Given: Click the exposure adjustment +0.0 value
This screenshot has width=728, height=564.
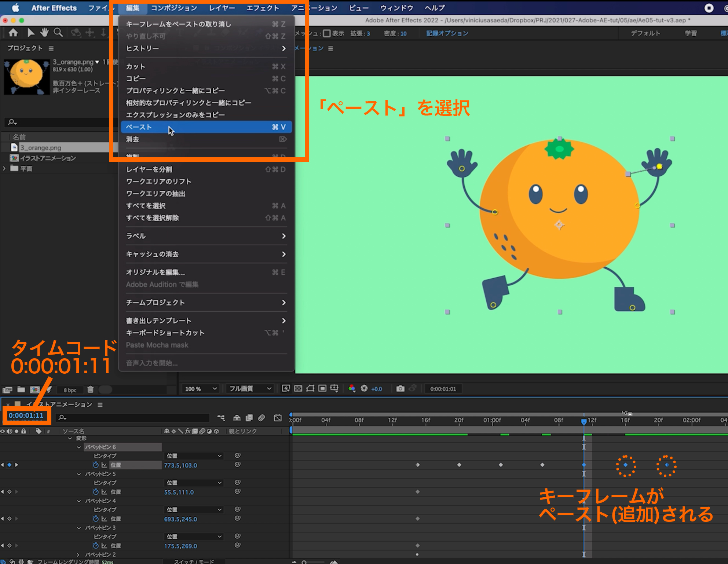Looking at the screenshot, I should pyautogui.click(x=377, y=389).
